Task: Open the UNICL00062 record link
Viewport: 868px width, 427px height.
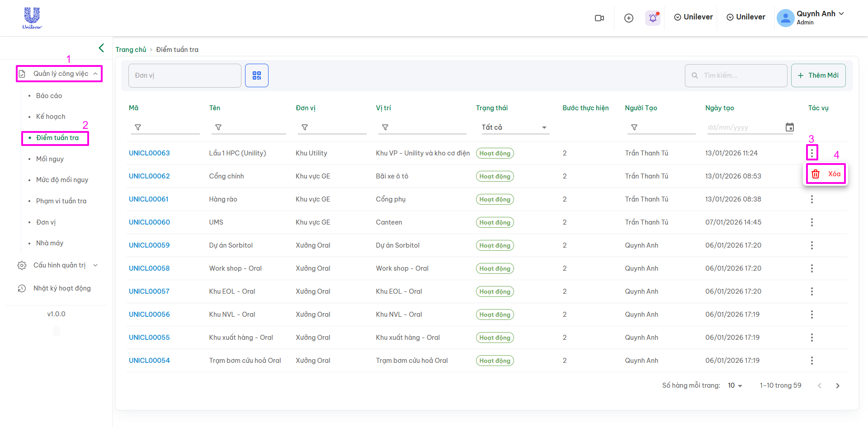Action: pos(149,176)
